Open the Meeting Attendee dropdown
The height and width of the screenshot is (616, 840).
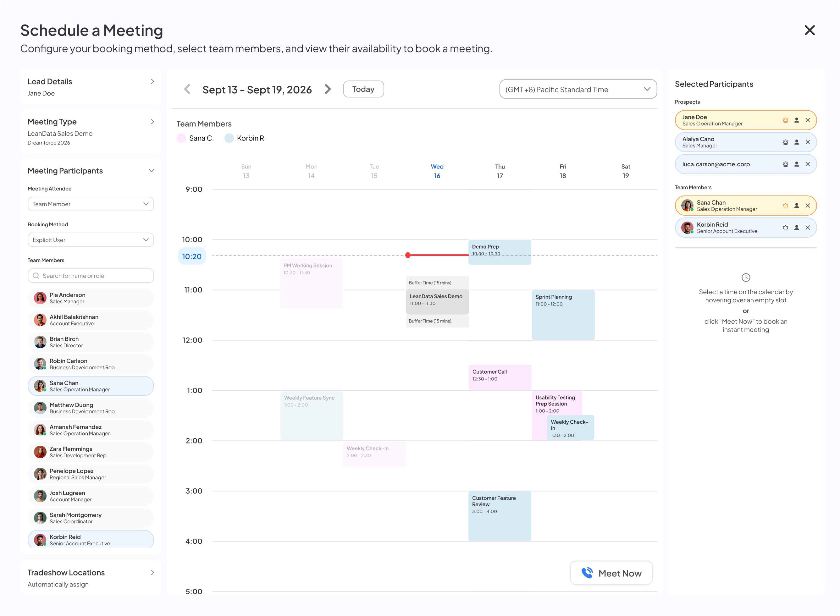pyautogui.click(x=91, y=204)
